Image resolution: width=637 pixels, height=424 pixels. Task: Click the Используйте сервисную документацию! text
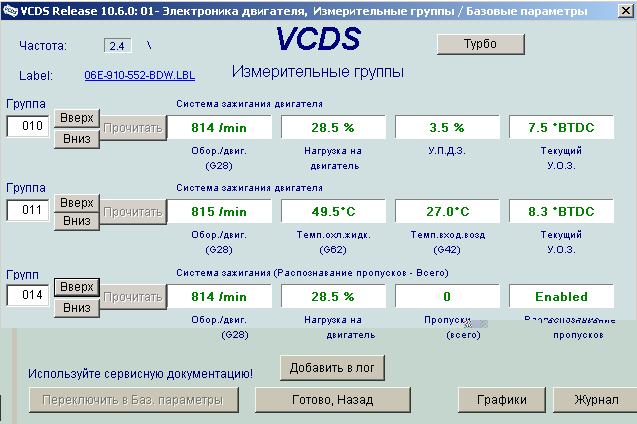point(140,374)
